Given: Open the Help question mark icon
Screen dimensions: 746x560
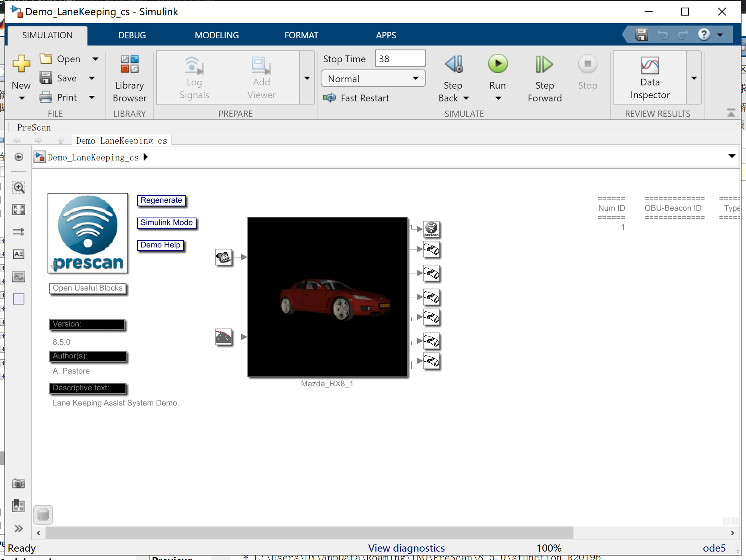Looking at the screenshot, I should (704, 35).
